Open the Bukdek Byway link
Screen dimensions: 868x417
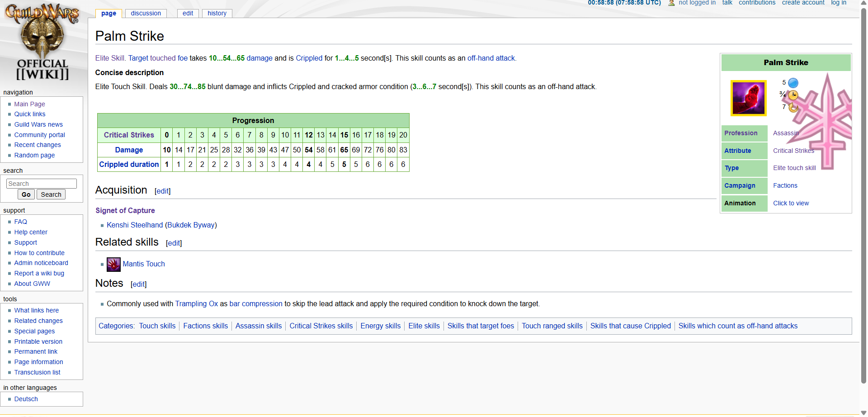click(x=191, y=225)
